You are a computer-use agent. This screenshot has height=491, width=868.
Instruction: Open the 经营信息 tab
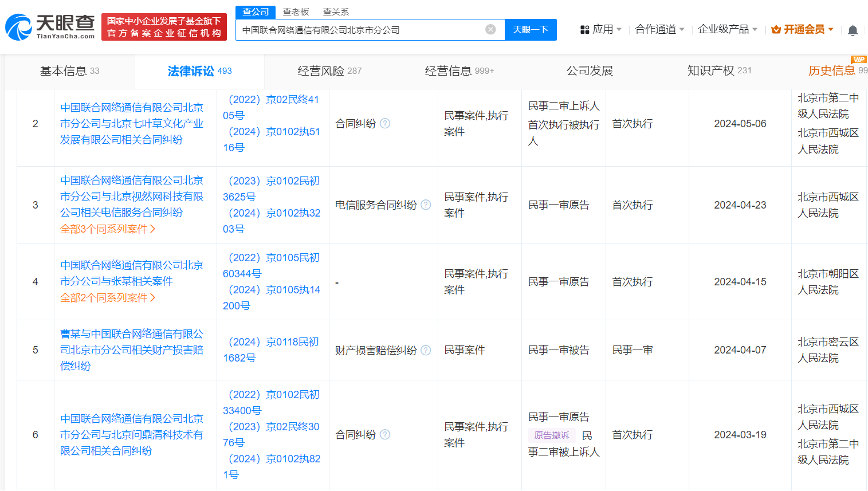459,71
